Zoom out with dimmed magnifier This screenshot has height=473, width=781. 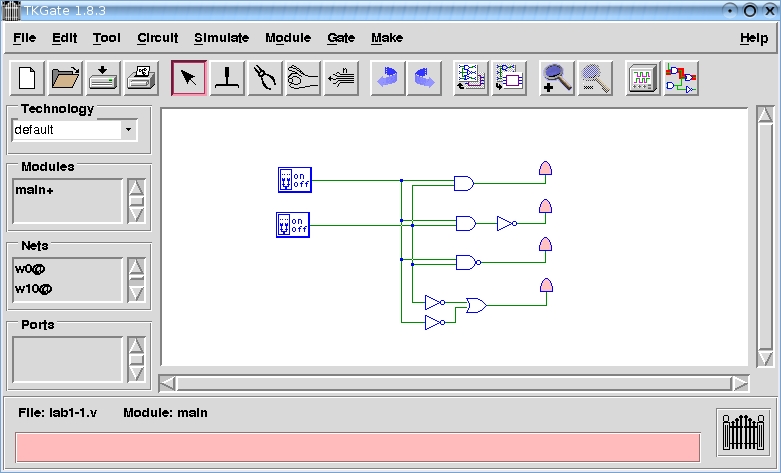[595, 78]
